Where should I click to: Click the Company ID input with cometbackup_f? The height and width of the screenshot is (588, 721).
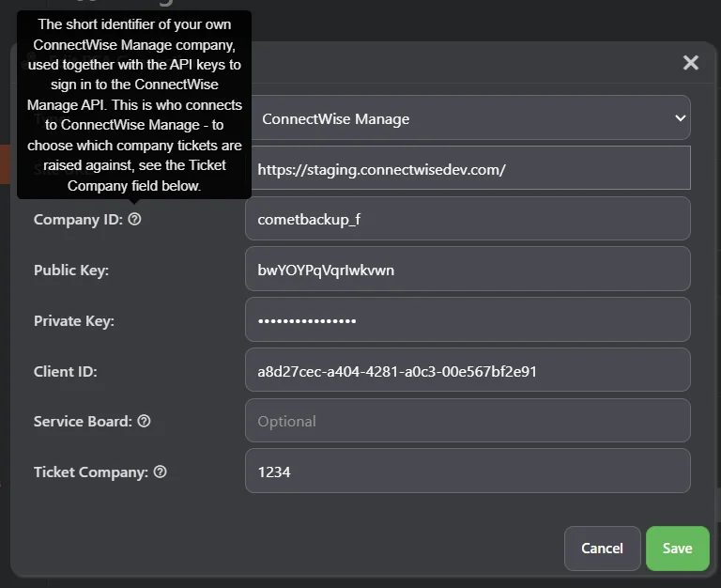(468, 219)
